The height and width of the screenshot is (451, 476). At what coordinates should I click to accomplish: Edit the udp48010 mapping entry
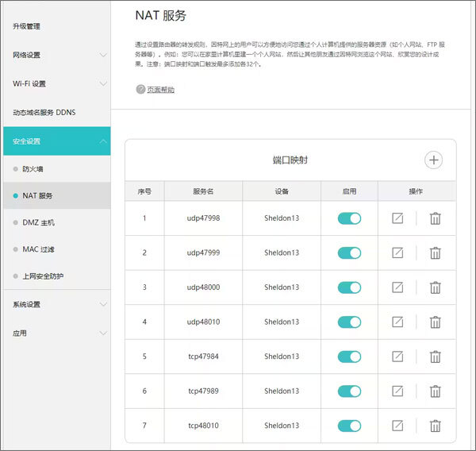tap(397, 322)
